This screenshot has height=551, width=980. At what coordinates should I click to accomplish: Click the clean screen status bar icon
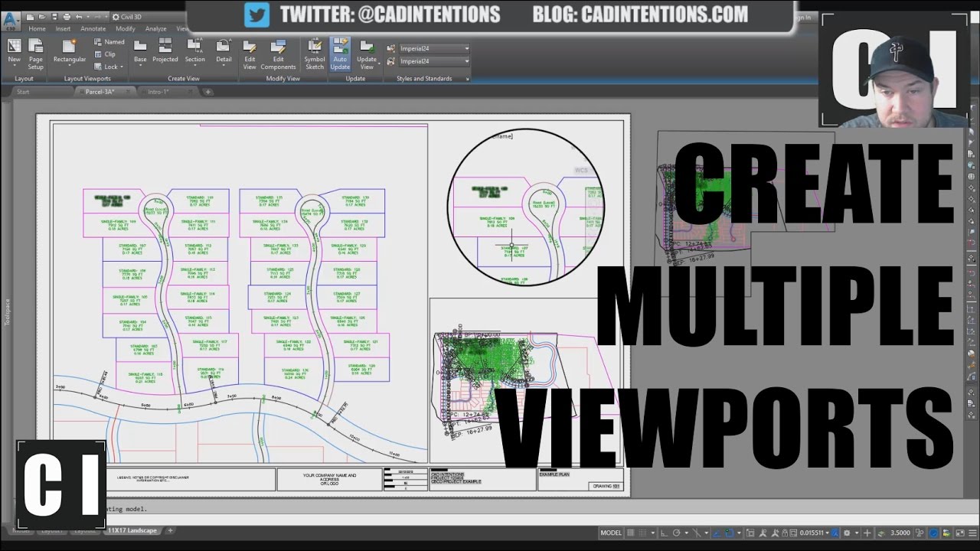coord(960,533)
